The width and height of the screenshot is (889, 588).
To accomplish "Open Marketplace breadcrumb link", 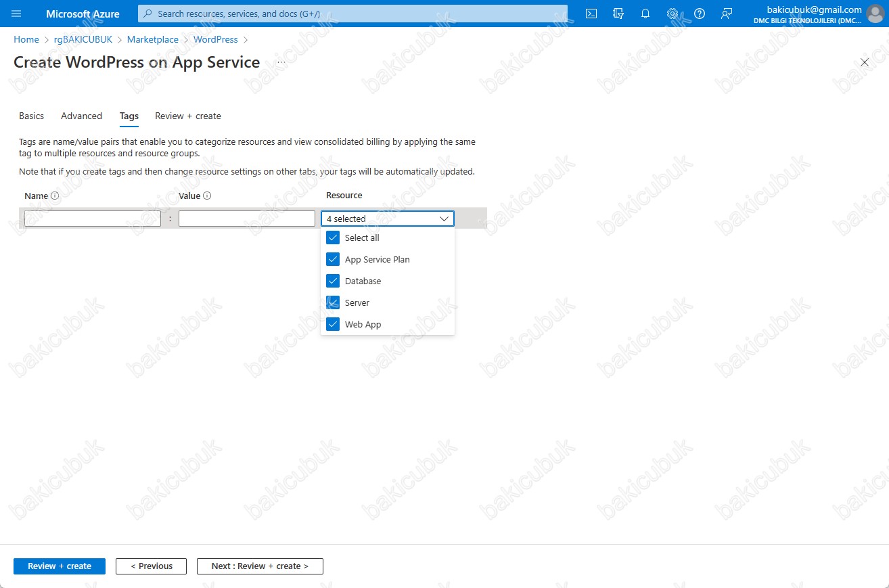I will click(153, 39).
